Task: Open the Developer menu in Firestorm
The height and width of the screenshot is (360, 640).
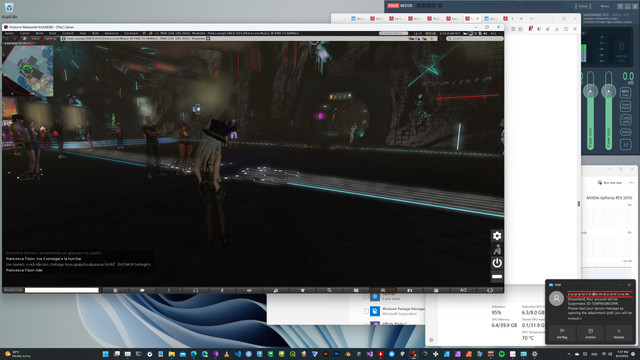Action: [x=131, y=33]
